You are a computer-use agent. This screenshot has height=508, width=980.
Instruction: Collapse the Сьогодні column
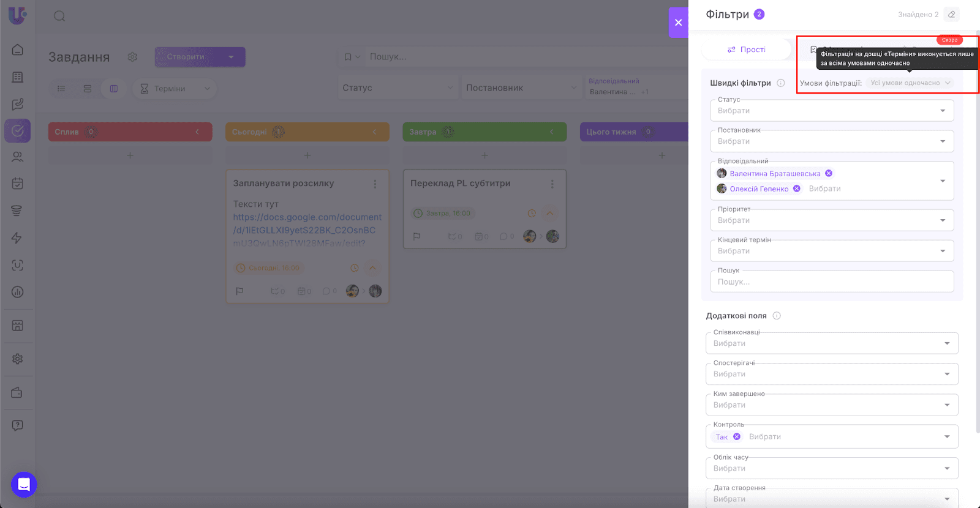[374, 132]
